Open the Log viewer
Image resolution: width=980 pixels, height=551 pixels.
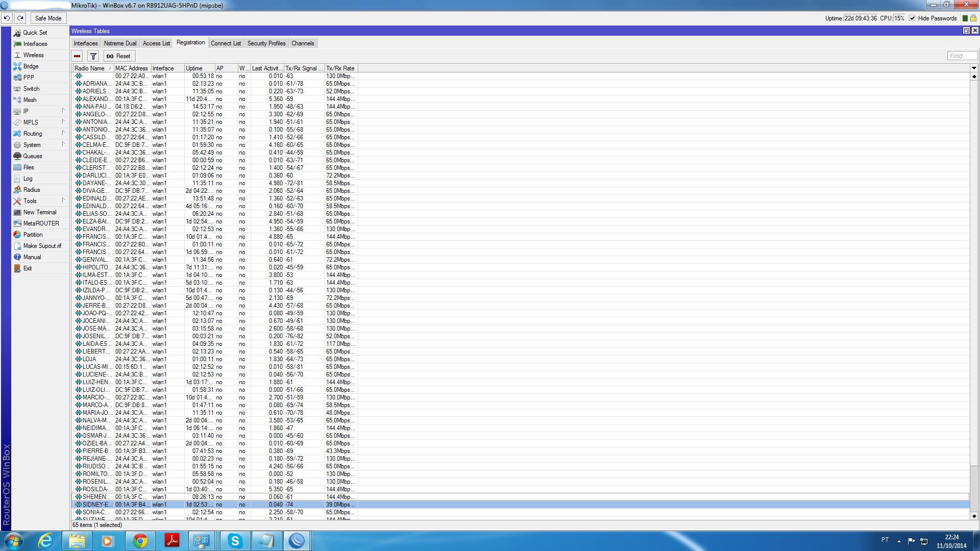pos(28,179)
